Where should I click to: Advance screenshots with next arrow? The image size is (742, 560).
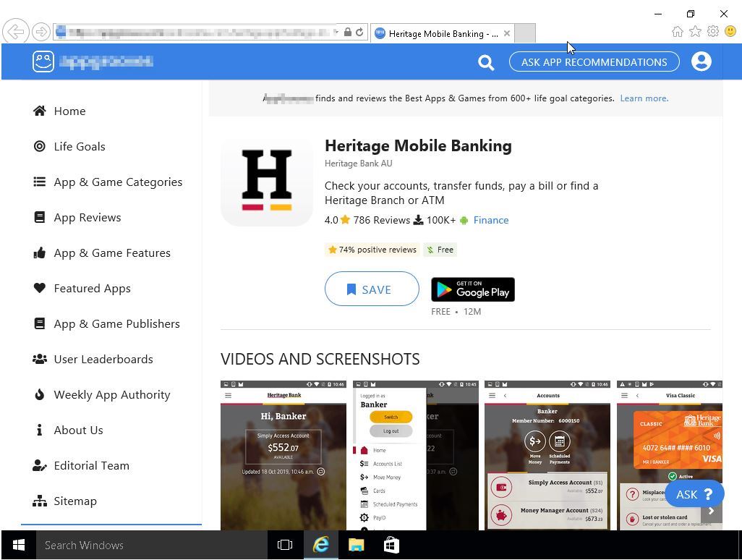click(x=711, y=511)
